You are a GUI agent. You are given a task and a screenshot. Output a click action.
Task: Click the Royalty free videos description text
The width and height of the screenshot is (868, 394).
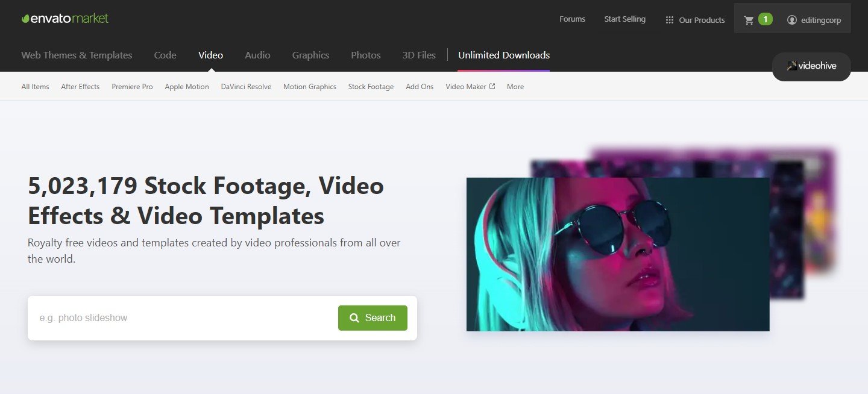click(214, 251)
